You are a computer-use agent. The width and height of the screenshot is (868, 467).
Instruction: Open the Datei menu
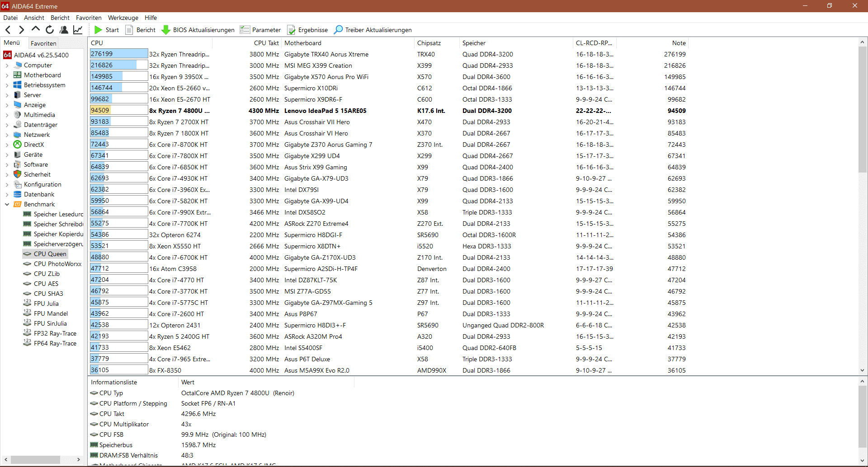10,18
